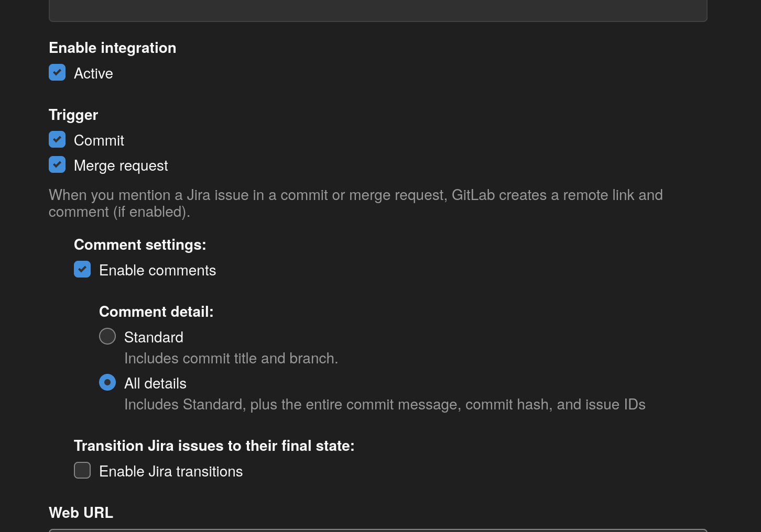Click the Web URL heading label
761x532 pixels.
[81, 513]
